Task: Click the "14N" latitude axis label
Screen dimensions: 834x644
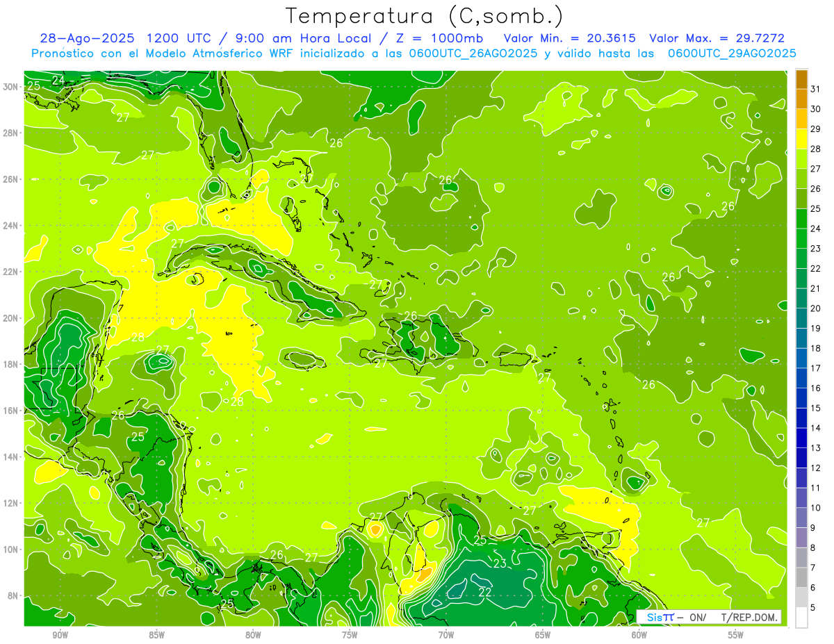Action: (10, 456)
